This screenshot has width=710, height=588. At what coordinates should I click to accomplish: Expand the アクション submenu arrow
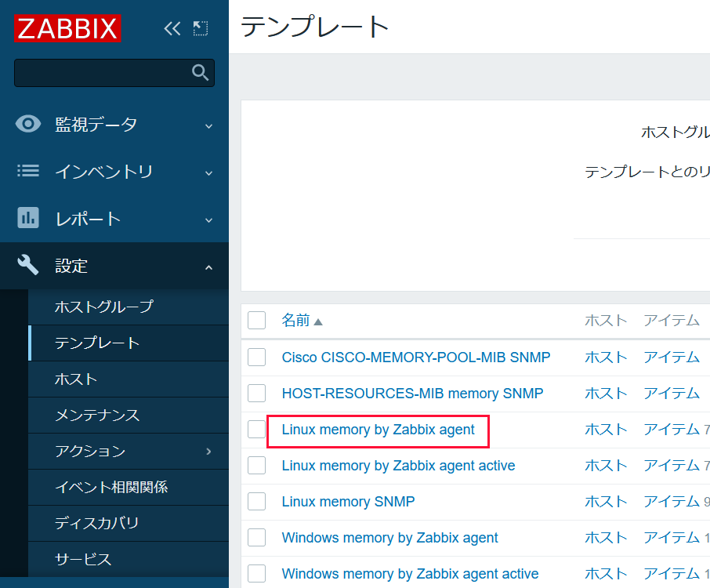(x=208, y=452)
